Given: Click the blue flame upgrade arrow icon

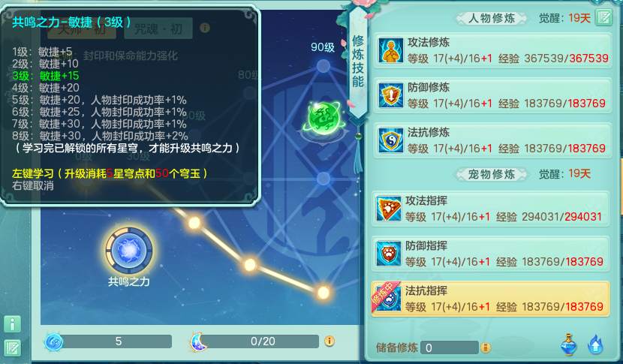Looking at the screenshot, I should [x=595, y=344].
